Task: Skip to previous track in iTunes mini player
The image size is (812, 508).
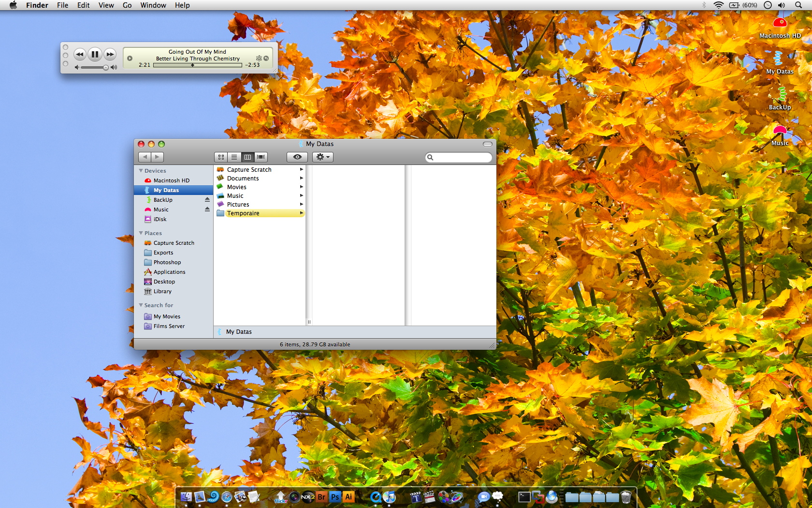Action: (80, 54)
